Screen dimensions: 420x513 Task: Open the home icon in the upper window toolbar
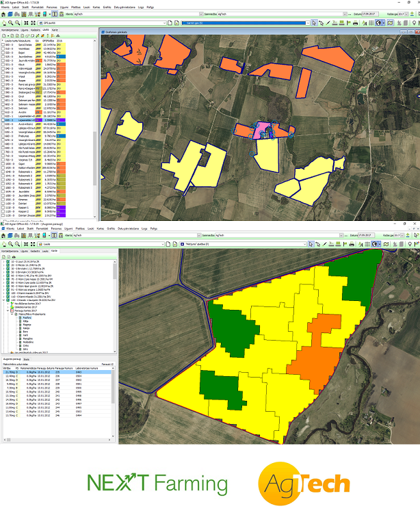click(x=3, y=14)
